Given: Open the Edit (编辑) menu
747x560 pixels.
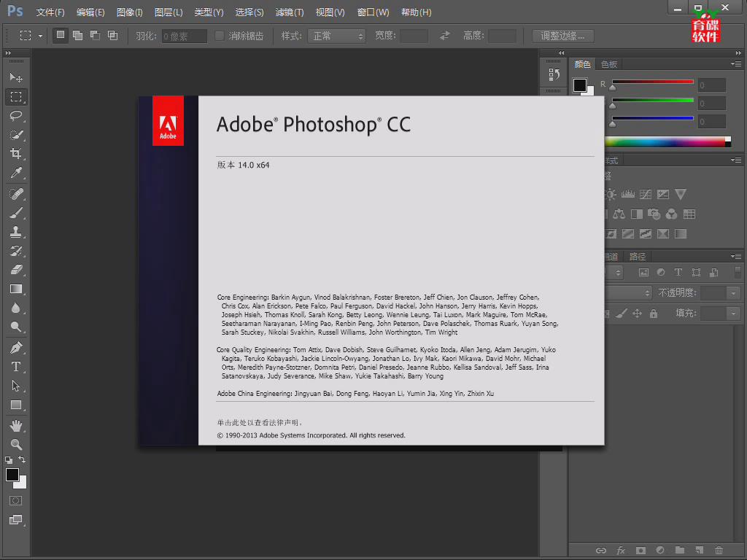Looking at the screenshot, I should (90, 12).
